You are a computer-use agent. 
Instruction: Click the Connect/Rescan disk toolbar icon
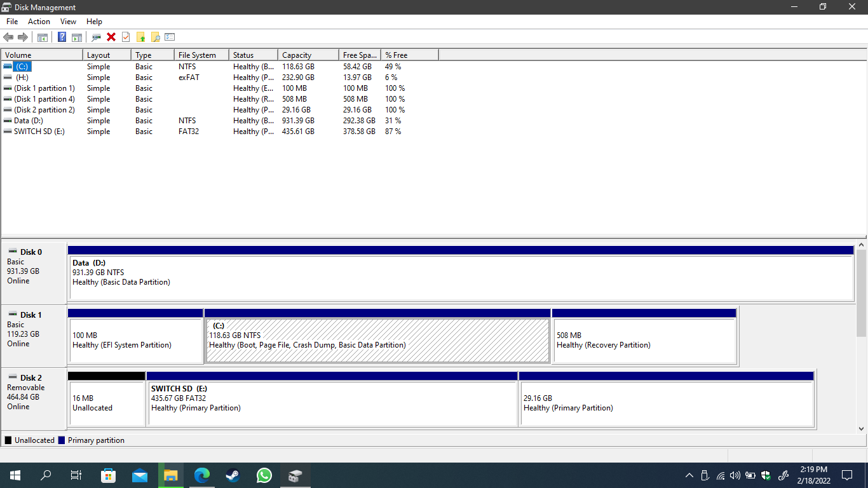[x=97, y=37]
